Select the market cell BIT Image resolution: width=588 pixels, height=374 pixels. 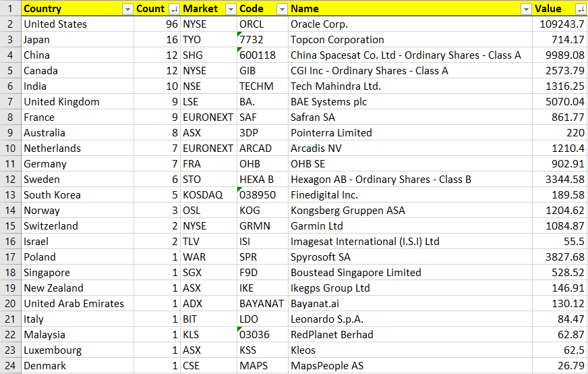click(x=208, y=319)
